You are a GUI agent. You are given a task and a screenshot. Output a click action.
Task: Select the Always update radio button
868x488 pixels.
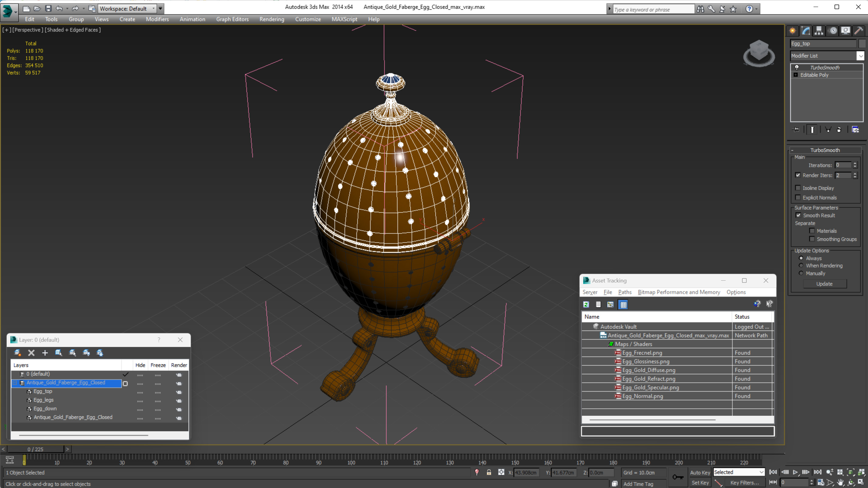coord(801,258)
